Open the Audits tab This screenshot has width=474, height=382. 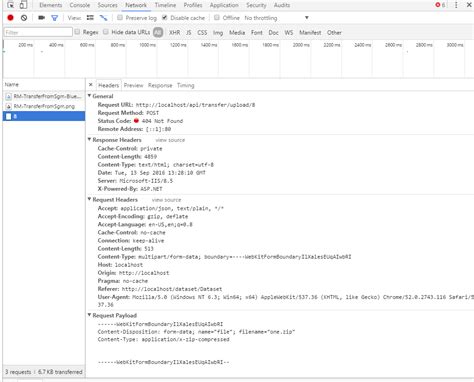coord(282,5)
